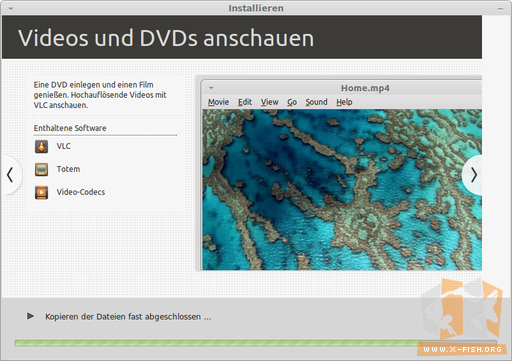
Task: Click the green installation progress bar
Action: (x=256, y=343)
